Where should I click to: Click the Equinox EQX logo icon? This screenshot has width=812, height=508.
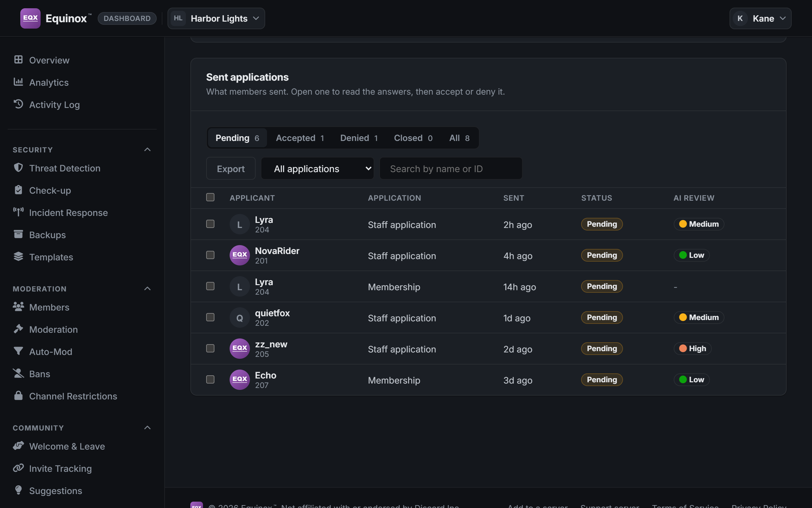(30, 18)
